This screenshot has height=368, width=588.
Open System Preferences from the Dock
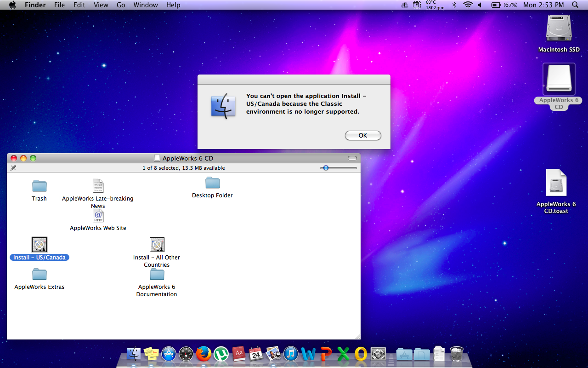tap(378, 354)
